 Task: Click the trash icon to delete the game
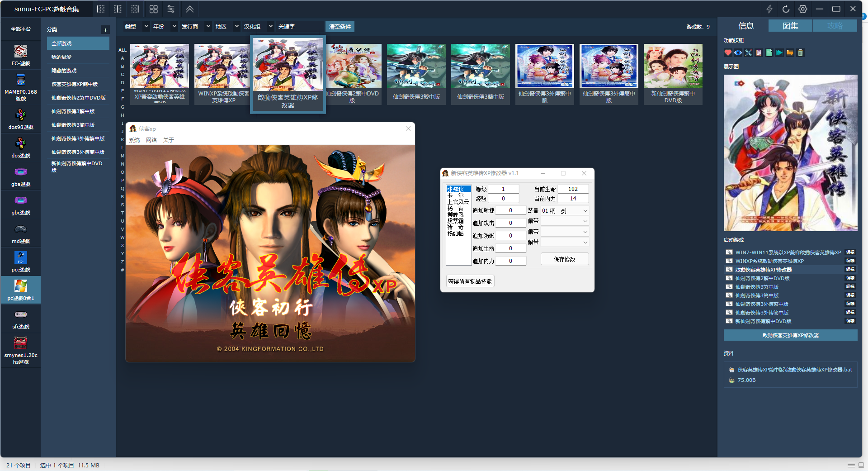click(800, 53)
